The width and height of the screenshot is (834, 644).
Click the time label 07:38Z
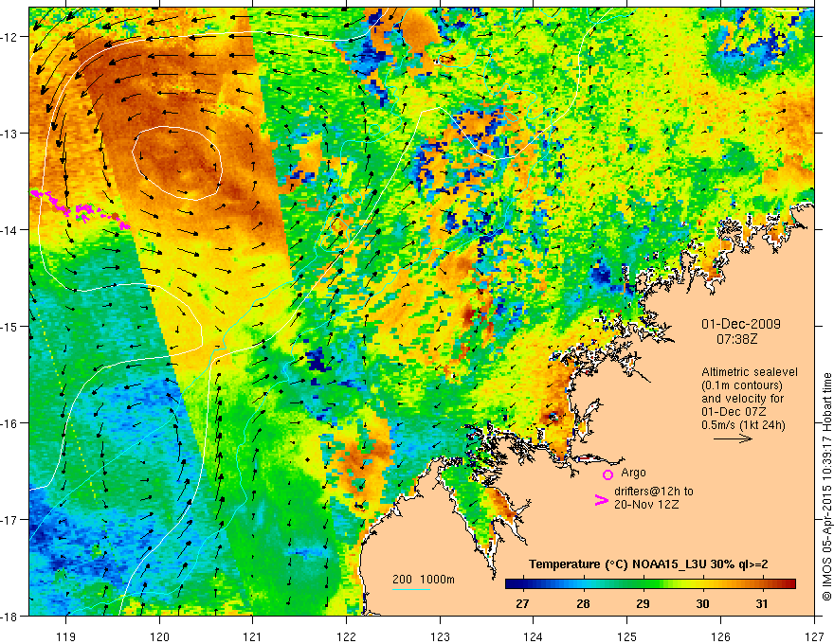[736, 338]
